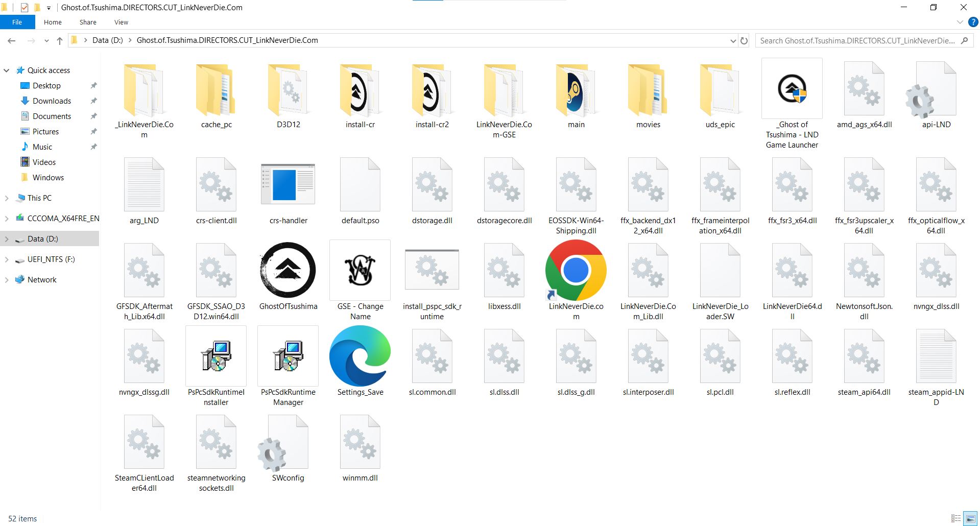Go up one folder level
The image size is (980, 526).
pos(60,41)
